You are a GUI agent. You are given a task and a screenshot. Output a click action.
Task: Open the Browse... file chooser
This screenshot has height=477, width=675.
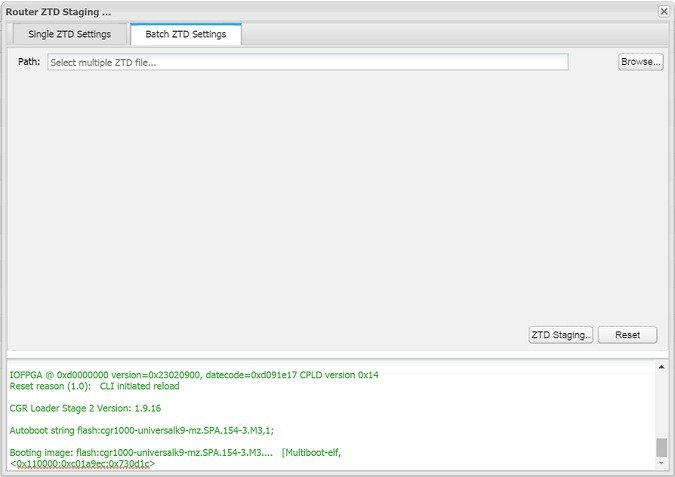point(640,62)
